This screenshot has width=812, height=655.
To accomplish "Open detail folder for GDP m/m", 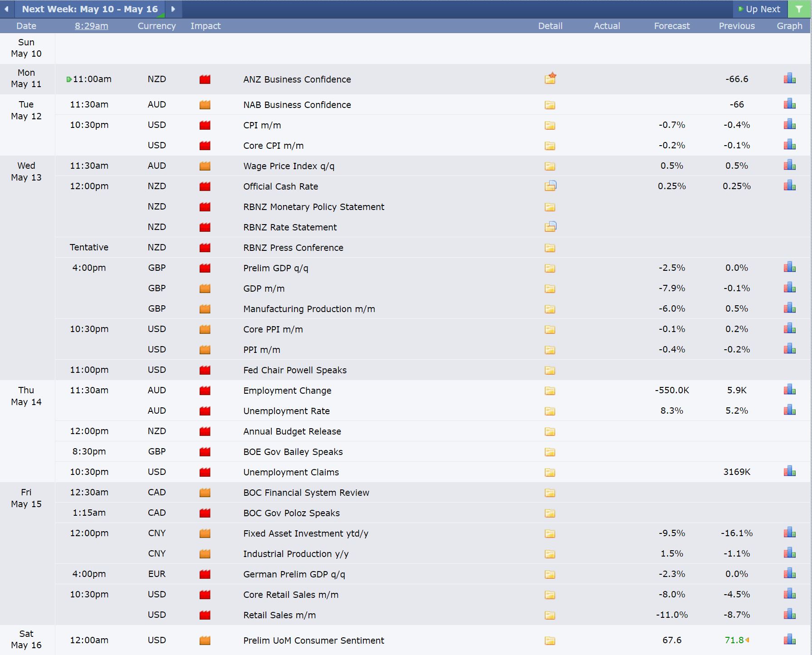I will coord(550,288).
